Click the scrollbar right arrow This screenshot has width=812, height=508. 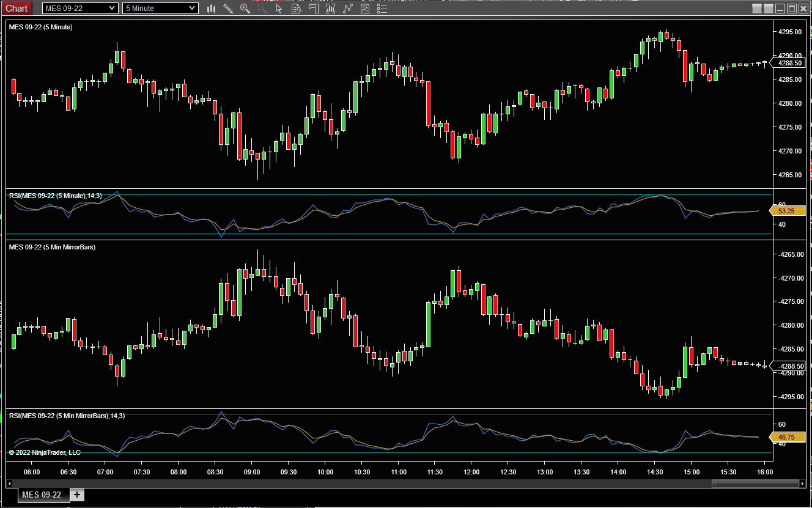point(803,484)
